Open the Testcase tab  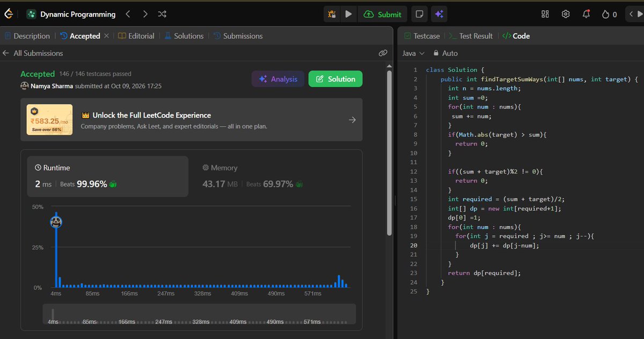[421, 36]
